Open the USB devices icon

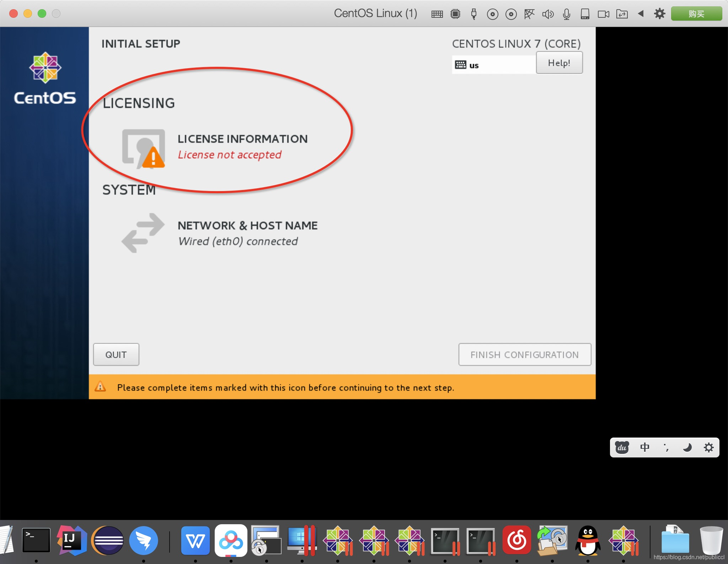pyautogui.click(x=473, y=14)
